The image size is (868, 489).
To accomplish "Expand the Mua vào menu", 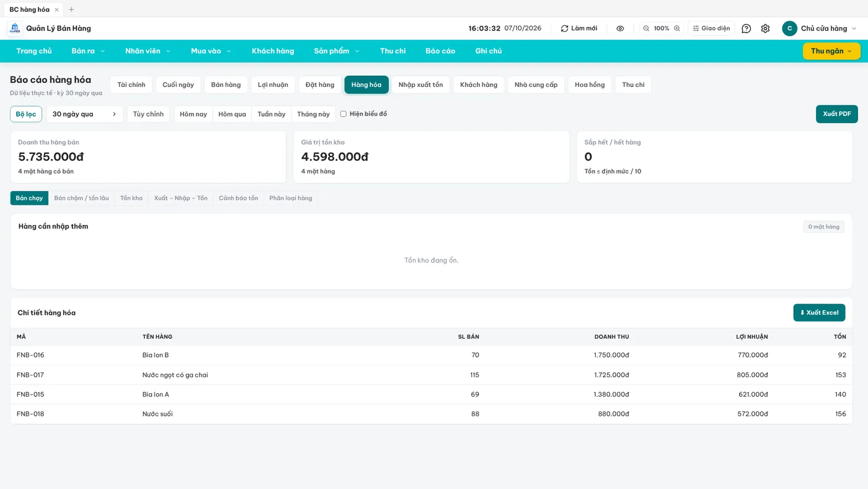I will 211,51.
